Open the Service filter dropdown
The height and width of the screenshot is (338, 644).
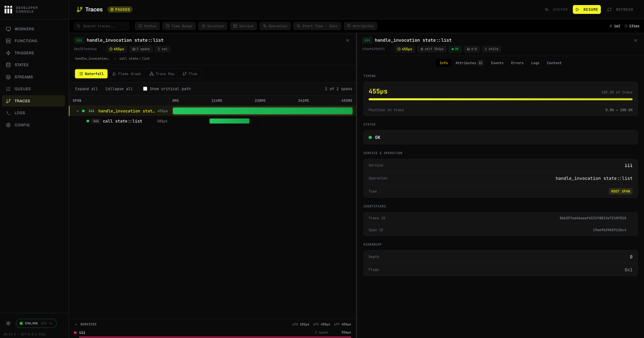[243, 26]
